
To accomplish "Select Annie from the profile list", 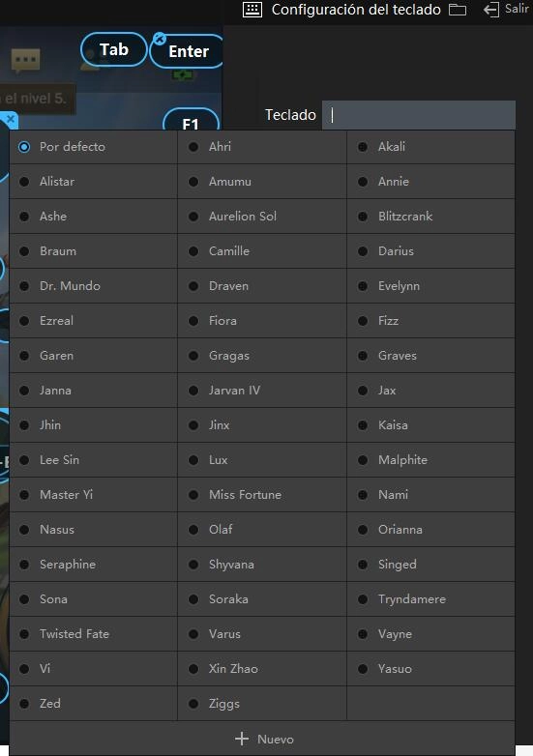I will point(430,182).
